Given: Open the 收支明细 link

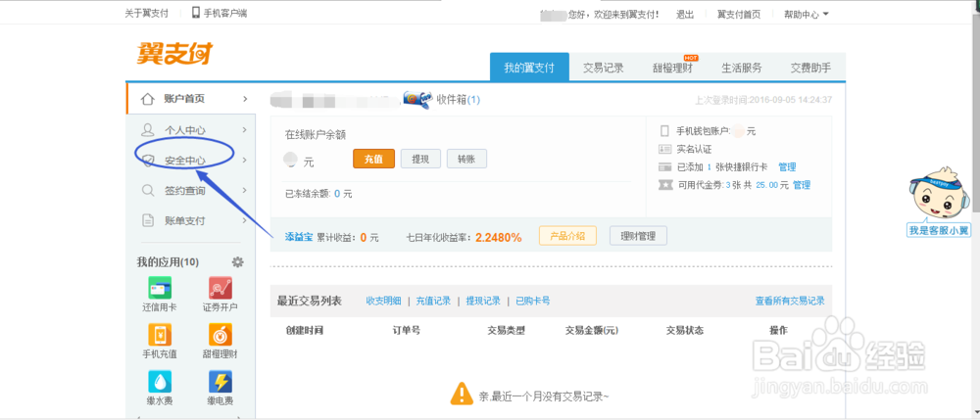Looking at the screenshot, I should (384, 301).
